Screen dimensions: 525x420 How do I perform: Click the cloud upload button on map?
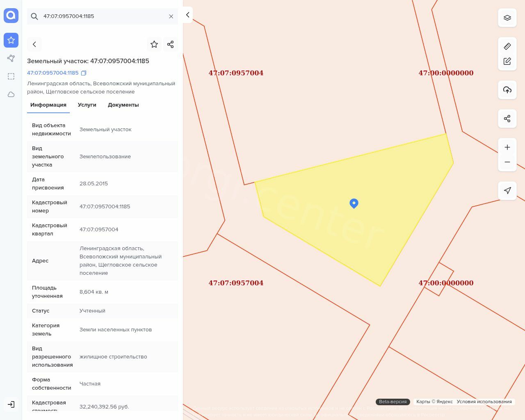coord(507,90)
